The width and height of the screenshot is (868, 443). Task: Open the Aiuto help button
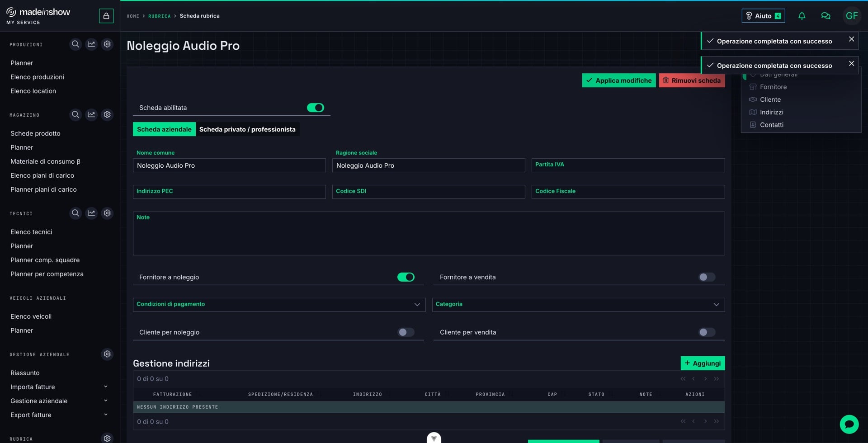(x=763, y=16)
